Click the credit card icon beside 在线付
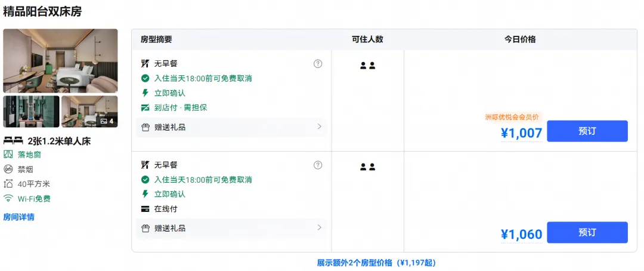This screenshot has height=271, width=644. [x=145, y=209]
